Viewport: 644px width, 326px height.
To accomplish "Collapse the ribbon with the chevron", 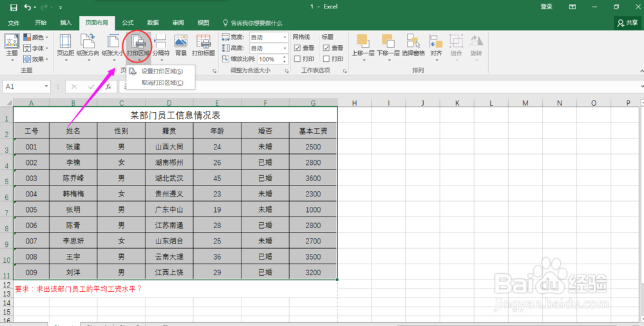I will click(641, 71).
